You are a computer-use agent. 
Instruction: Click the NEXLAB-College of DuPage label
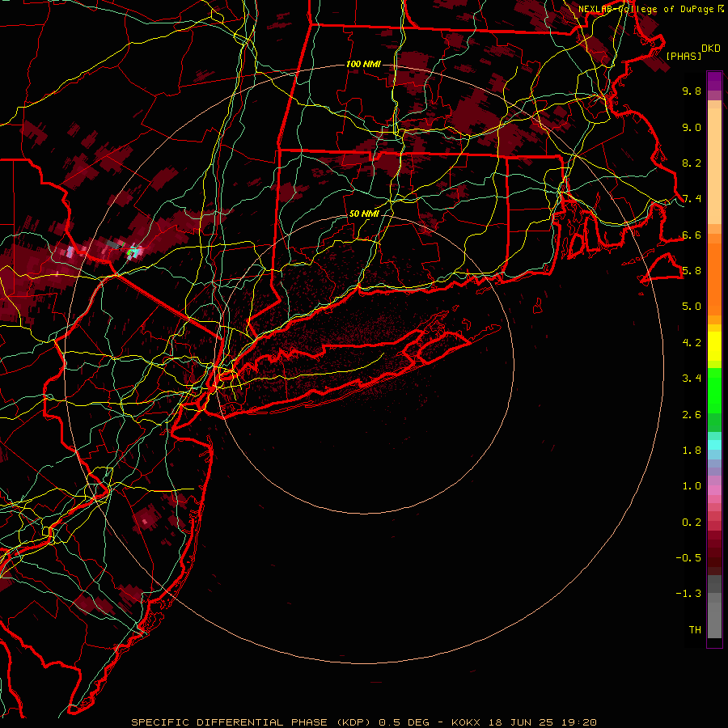click(x=645, y=9)
